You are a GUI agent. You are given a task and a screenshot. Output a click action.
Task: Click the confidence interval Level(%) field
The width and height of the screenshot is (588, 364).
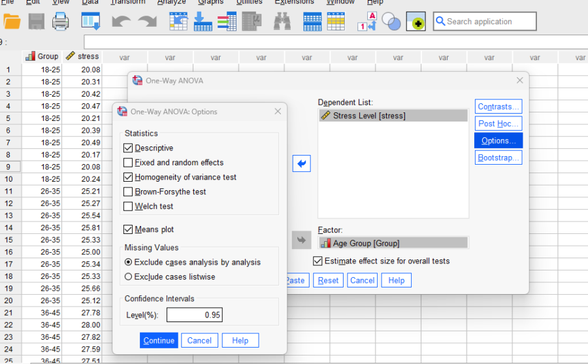point(194,315)
